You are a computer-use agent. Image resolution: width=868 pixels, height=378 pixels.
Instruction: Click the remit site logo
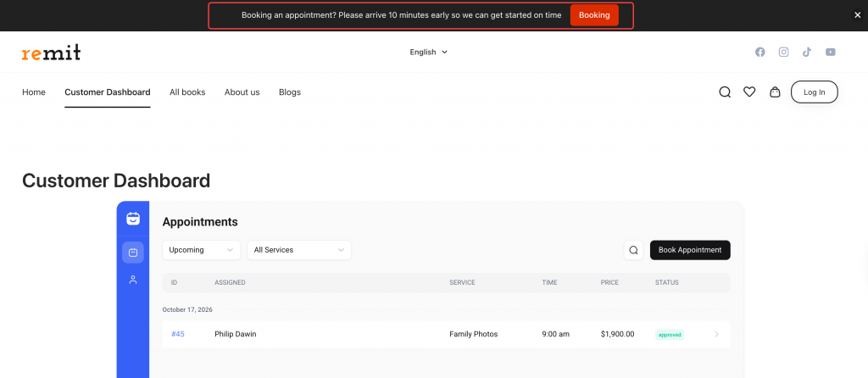coord(52,52)
